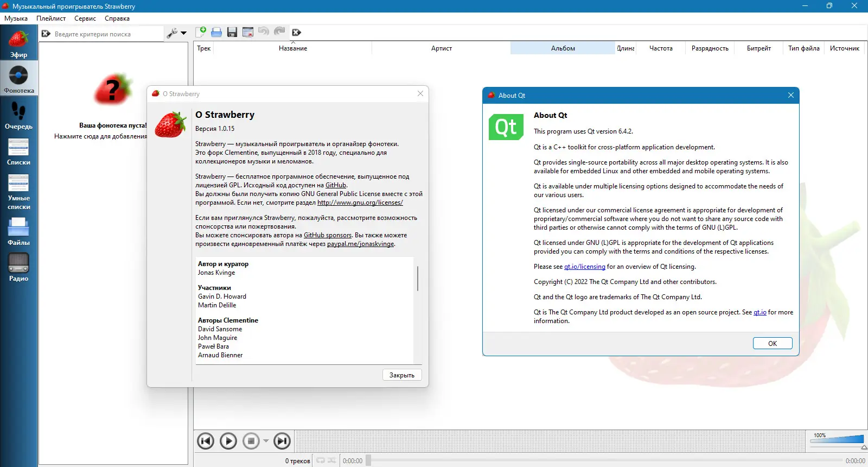This screenshot has width=868, height=467.
Task: Click the undo arrow in playlist toolbar
Action: point(264,31)
